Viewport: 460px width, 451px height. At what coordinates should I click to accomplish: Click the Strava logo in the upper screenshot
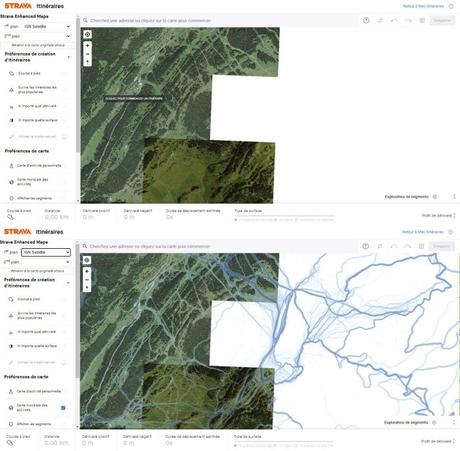pyautogui.click(x=18, y=6)
